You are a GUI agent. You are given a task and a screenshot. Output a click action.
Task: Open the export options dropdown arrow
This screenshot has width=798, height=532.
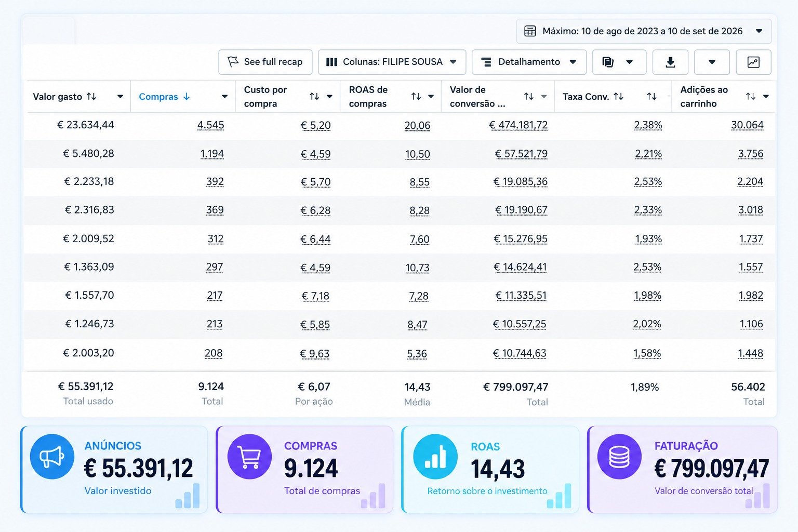712,62
